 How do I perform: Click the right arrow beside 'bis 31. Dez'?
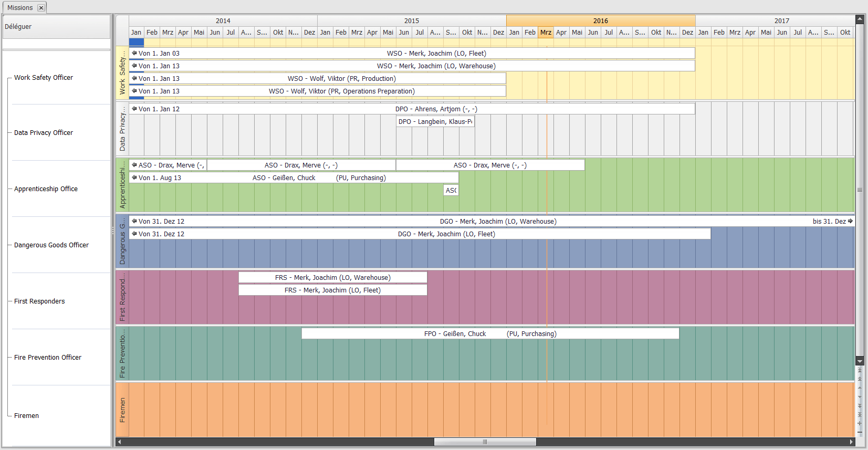(x=850, y=221)
